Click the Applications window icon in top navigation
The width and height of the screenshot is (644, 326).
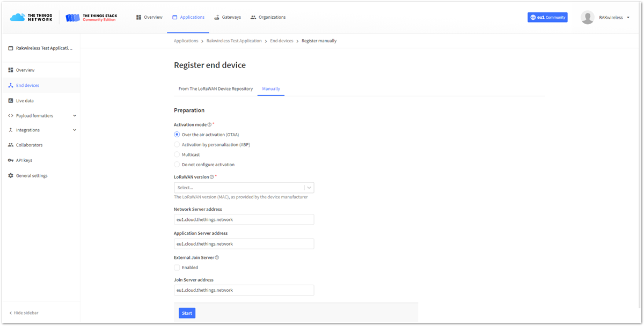175,17
